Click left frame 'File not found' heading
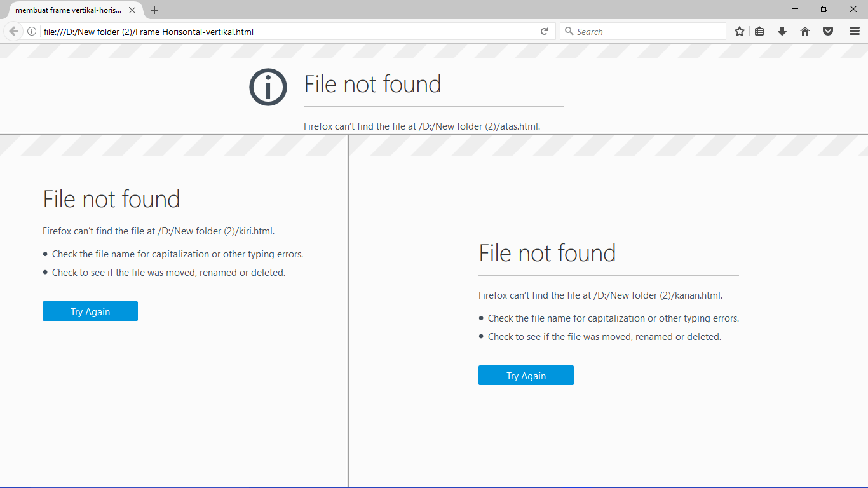The height and width of the screenshot is (488, 868). coord(111,199)
